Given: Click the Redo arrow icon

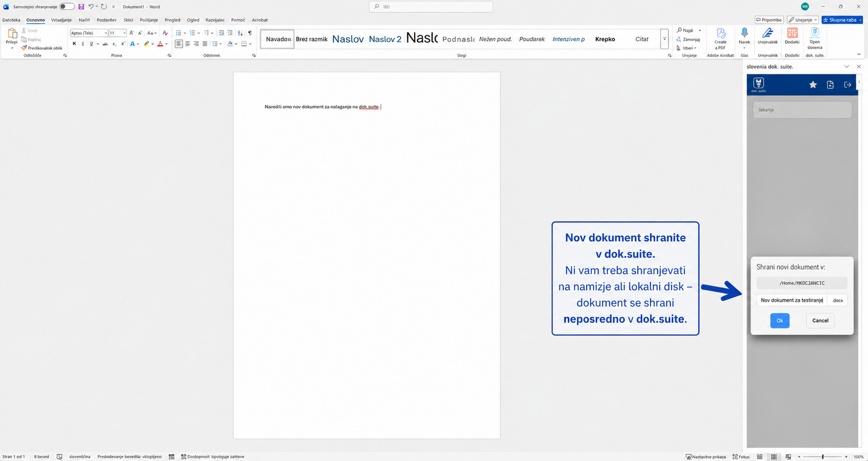Looking at the screenshot, I should coord(104,7).
